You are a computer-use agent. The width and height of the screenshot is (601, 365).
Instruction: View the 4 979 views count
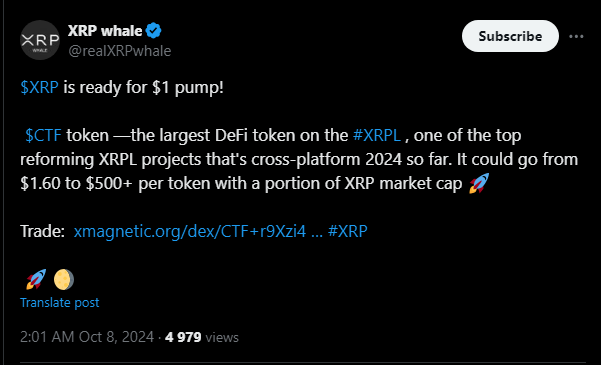point(202,337)
